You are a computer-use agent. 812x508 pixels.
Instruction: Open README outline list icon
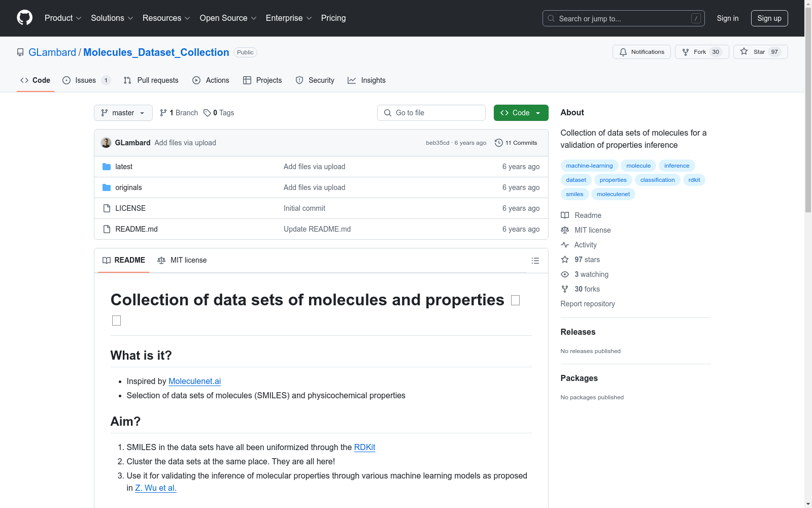[x=535, y=261]
